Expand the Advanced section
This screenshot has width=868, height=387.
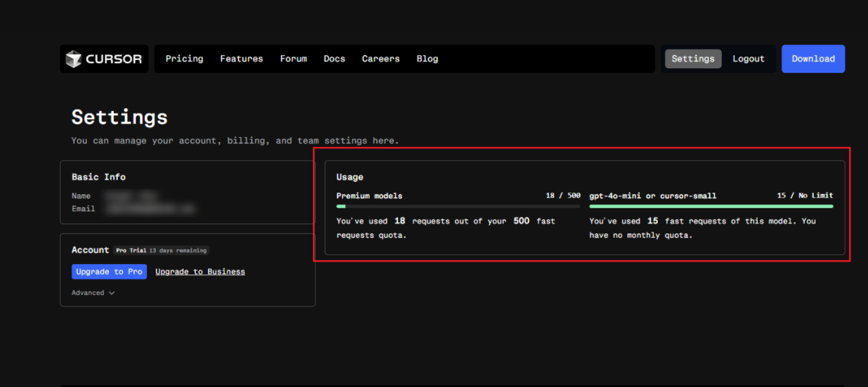tap(93, 293)
